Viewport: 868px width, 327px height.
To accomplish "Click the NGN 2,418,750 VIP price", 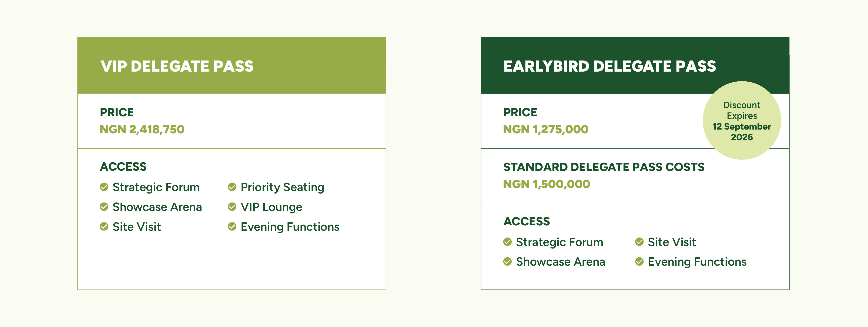I will pos(142,129).
